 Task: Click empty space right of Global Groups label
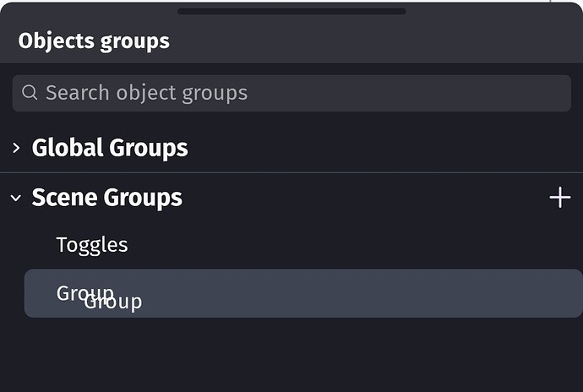(x=380, y=148)
